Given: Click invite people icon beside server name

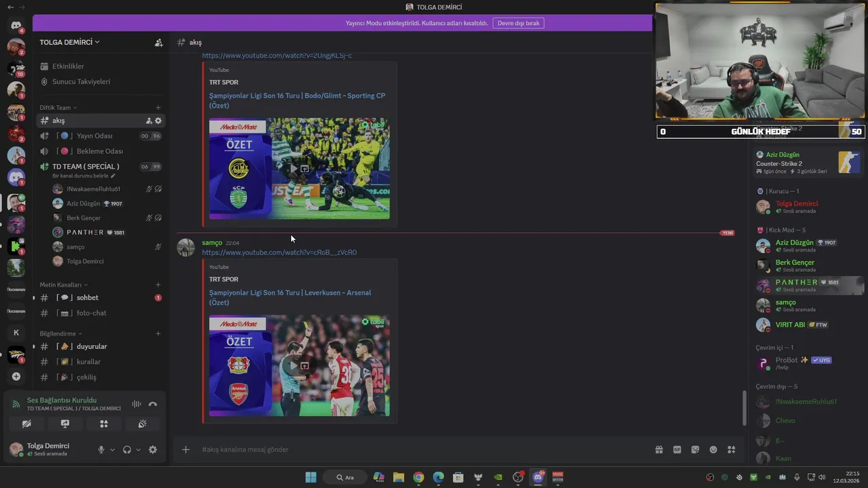Looking at the screenshot, I should 159,42.
